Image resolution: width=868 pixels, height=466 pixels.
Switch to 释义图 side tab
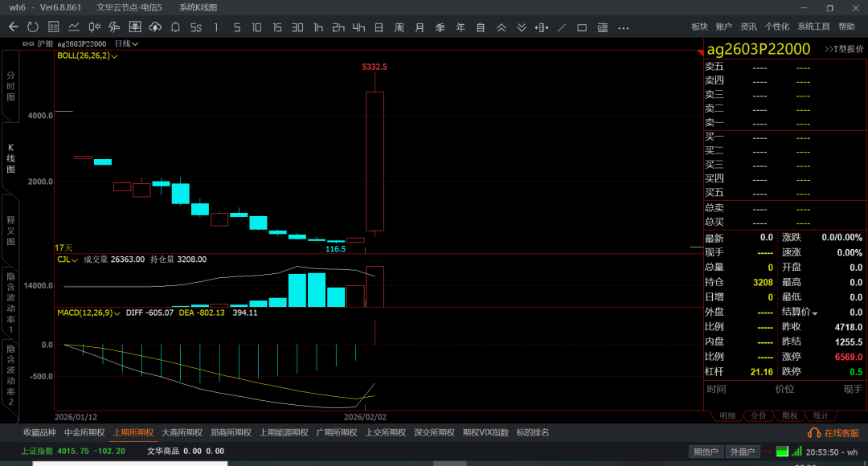[x=10, y=231]
